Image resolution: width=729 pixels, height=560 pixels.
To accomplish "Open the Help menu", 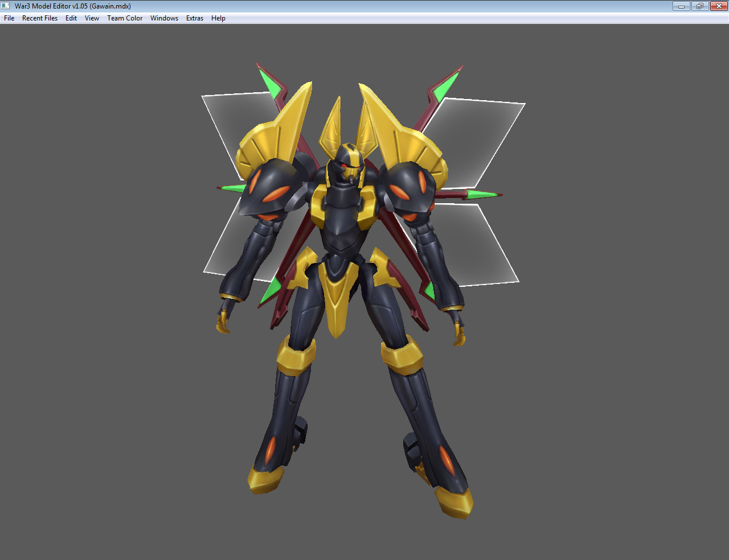I will (218, 18).
